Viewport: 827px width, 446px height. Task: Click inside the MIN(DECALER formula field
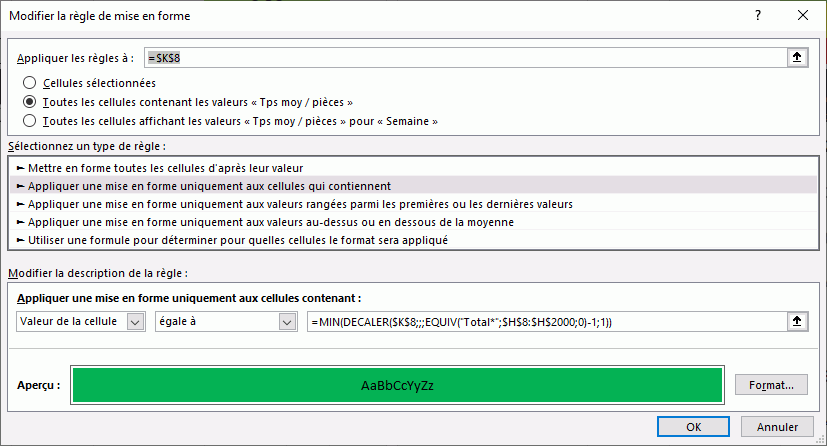click(x=545, y=321)
